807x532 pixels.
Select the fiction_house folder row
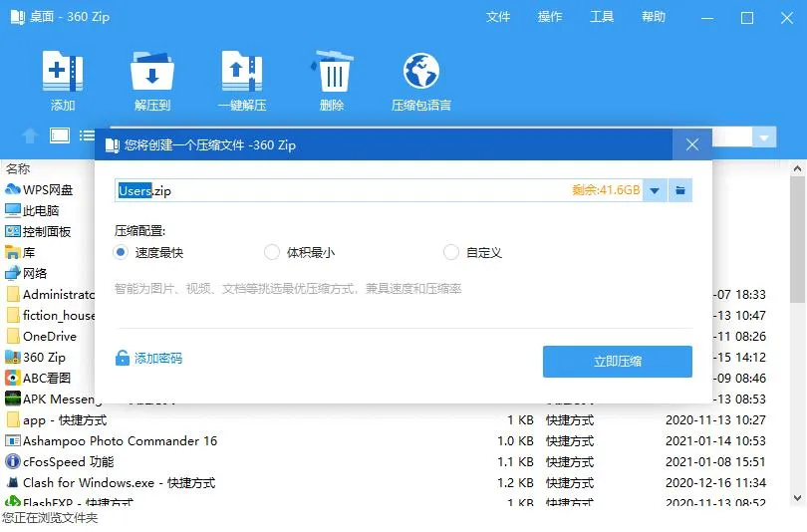click(50, 315)
